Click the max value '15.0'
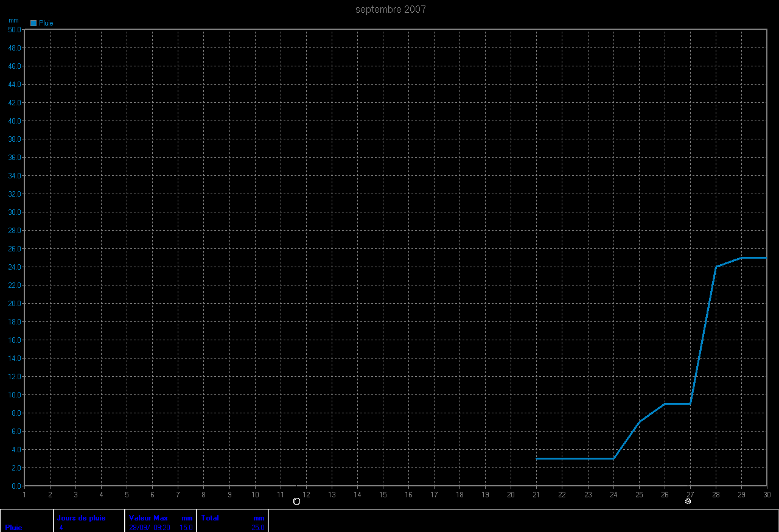This screenshot has height=532, width=779. click(186, 528)
